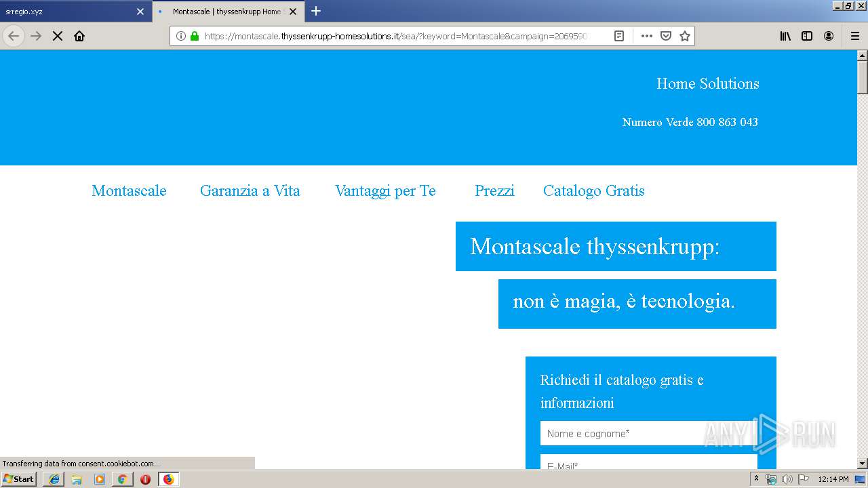Screen dimensions: 868x488
Task: Open the Firefox hamburger menu
Action: tap(855, 36)
